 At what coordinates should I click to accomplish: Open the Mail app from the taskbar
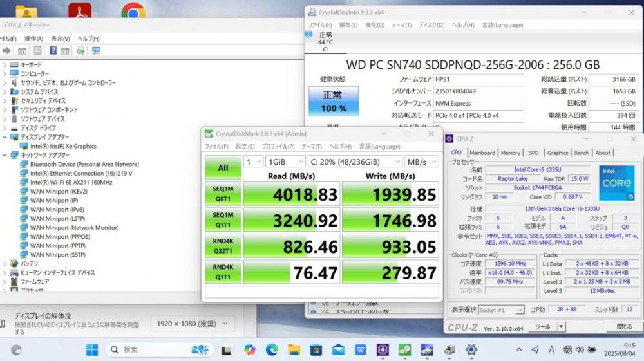(339, 350)
